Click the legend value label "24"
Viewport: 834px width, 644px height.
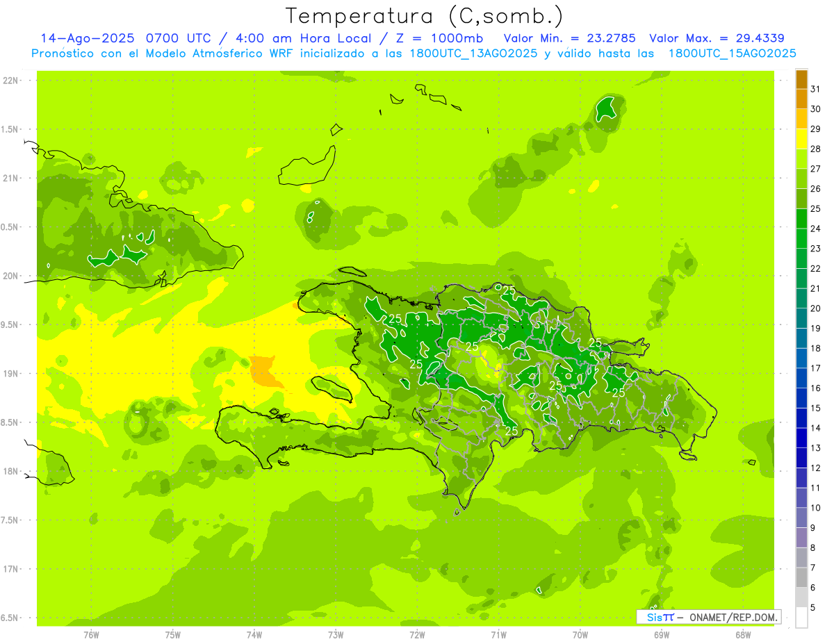[816, 229]
